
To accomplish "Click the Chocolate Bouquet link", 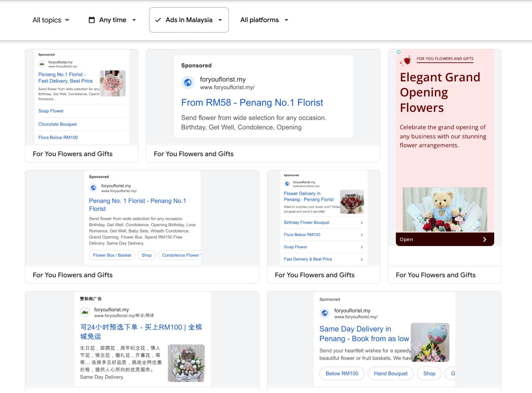I will [x=57, y=124].
